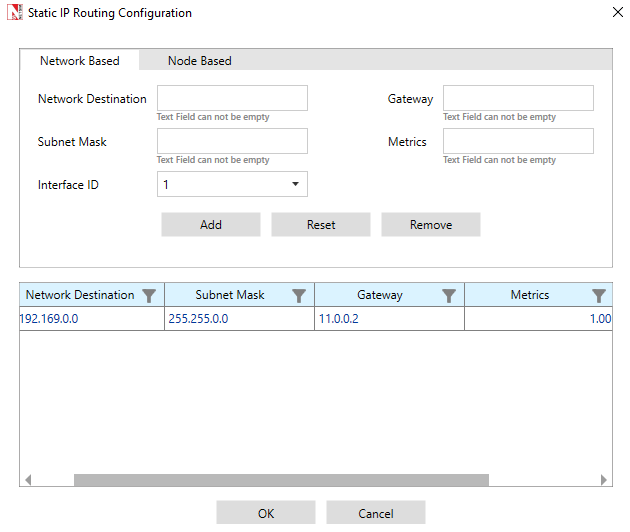Screen dimensions: 630x532
Task: Focus the Network Destination text field
Action: (x=232, y=98)
